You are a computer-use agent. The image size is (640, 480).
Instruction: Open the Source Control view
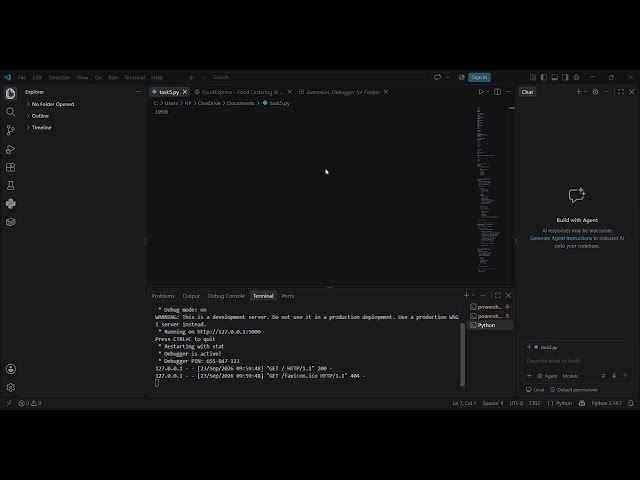(x=11, y=130)
